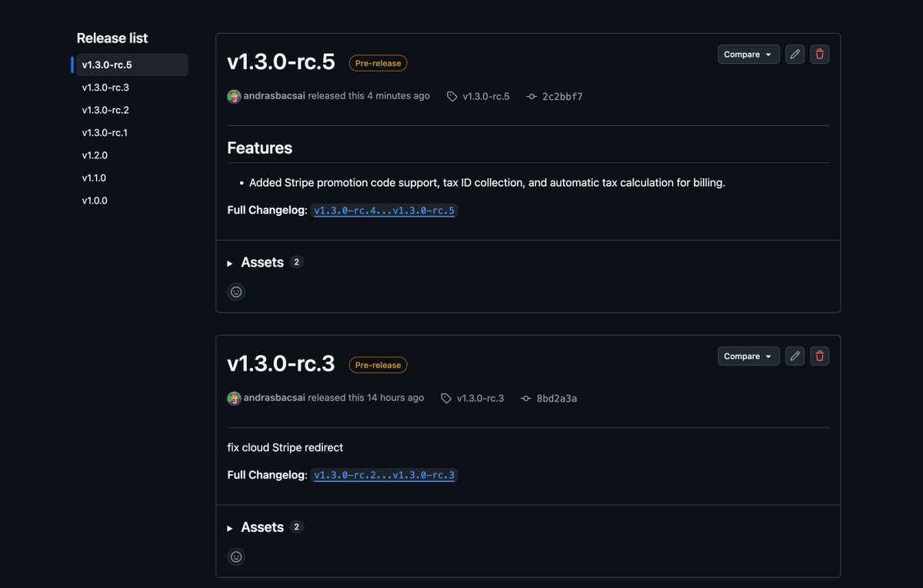This screenshot has width=923, height=588.
Task: Open tag v1.3.0-rc.3 link in header
Action: pyautogui.click(x=480, y=398)
